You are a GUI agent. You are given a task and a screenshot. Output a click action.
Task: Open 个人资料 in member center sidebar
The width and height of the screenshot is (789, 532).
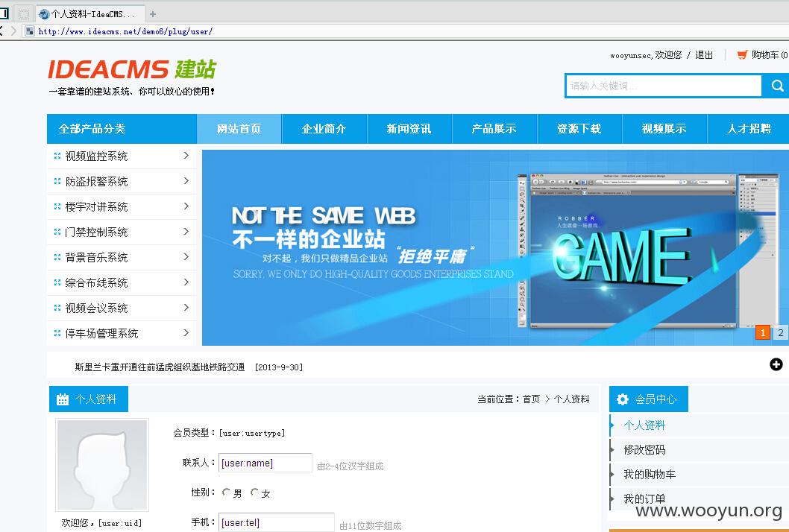[644, 425]
